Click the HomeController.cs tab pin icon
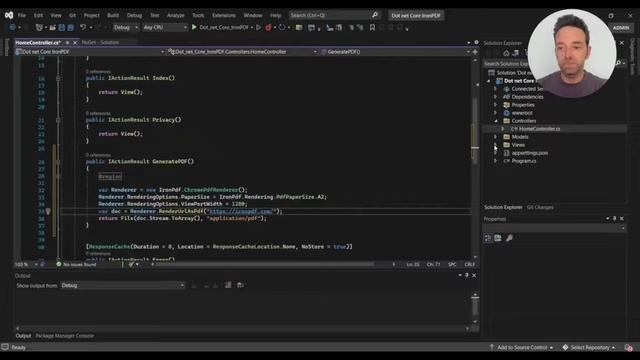Viewport: 640px width, 360px height. point(67,42)
